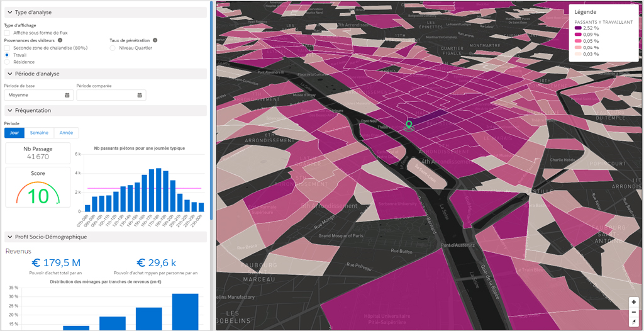Viewport: 644px width, 331px height.
Task: Click the Nb Passage 41 670 card
Action: (x=38, y=154)
